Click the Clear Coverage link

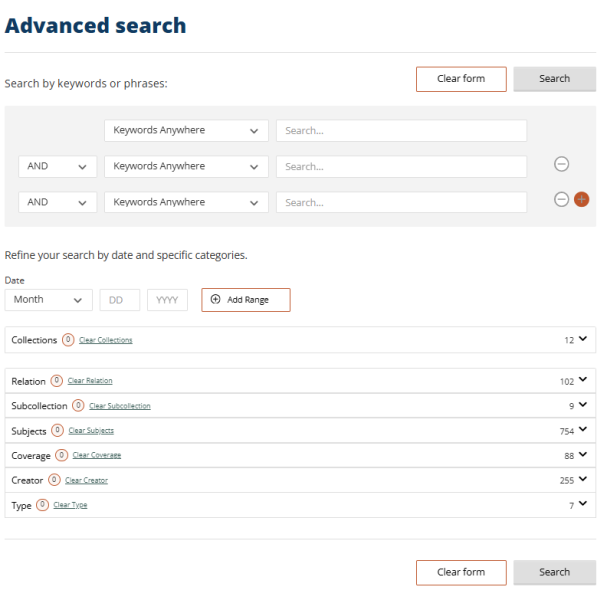(x=97, y=455)
